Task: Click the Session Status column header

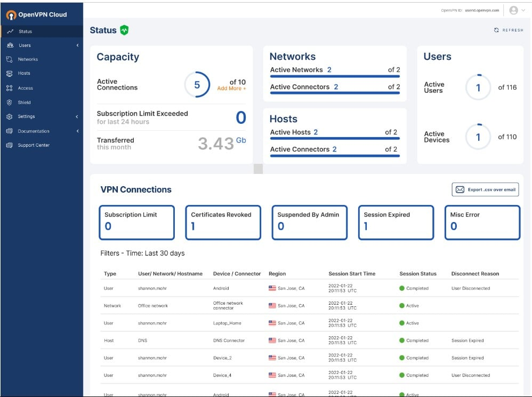Action: pos(418,273)
